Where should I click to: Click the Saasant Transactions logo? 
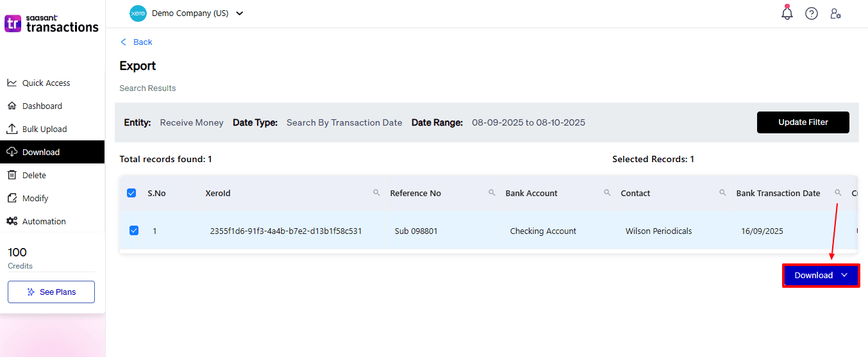point(52,24)
